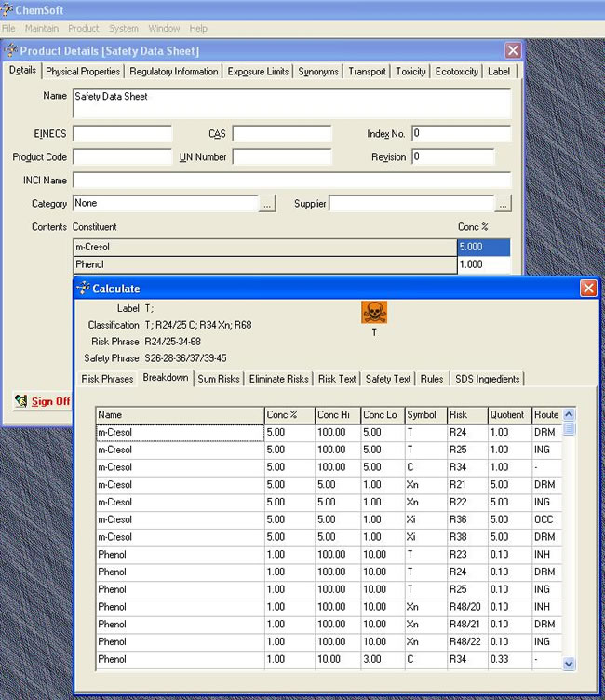Click the Index No. input field
Viewport: 605px width, 700px height.
point(462,133)
